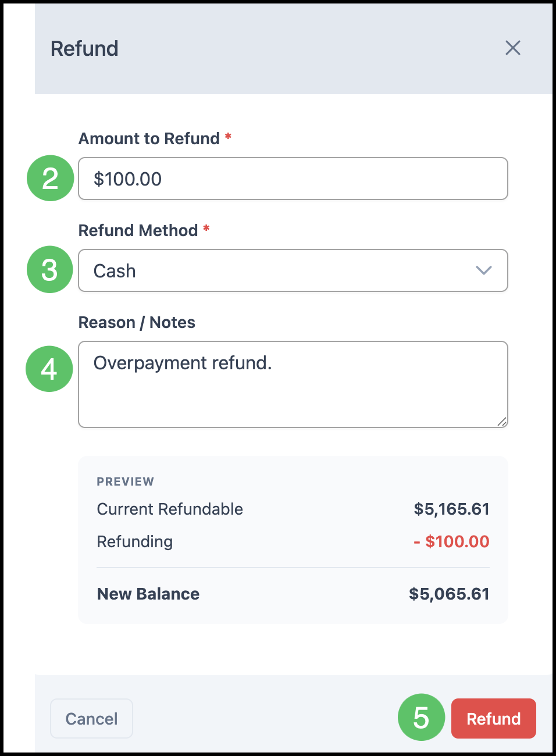This screenshot has height=756, width=556.
Task: Click the green step 3 badge
Action: [50, 269]
